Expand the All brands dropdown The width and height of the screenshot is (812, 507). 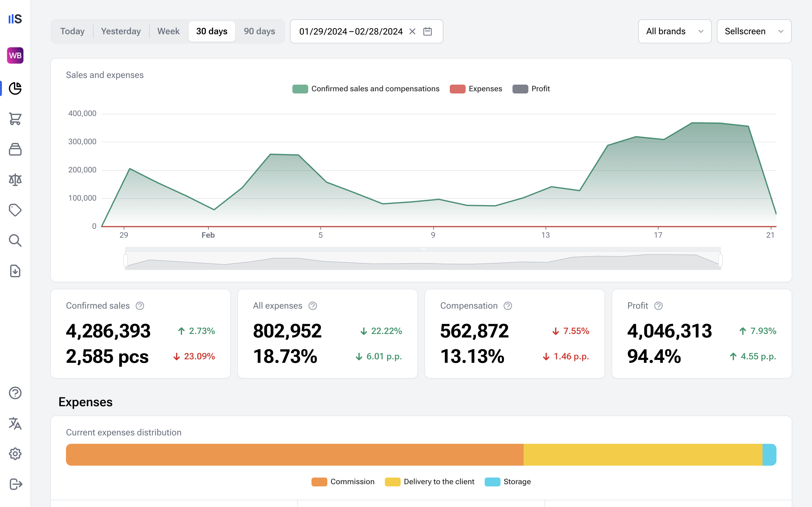tap(674, 31)
